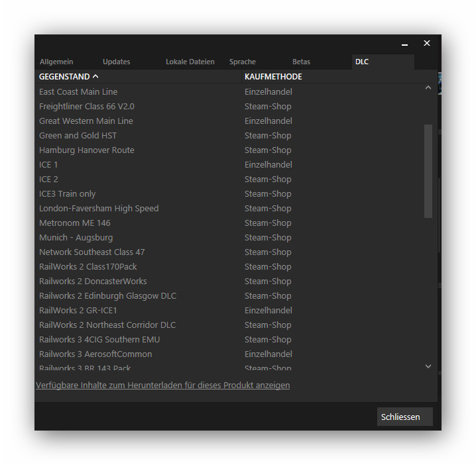
Task: Sort list by Gegenstand column header
Action: tap(68, 77)
